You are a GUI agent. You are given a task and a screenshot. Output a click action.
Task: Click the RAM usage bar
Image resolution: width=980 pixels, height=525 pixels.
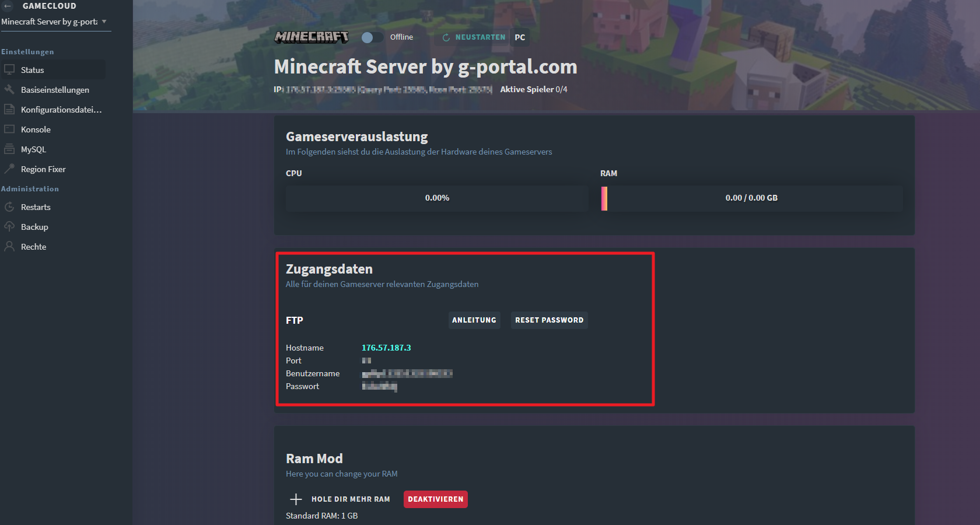[x=751, y=198]
